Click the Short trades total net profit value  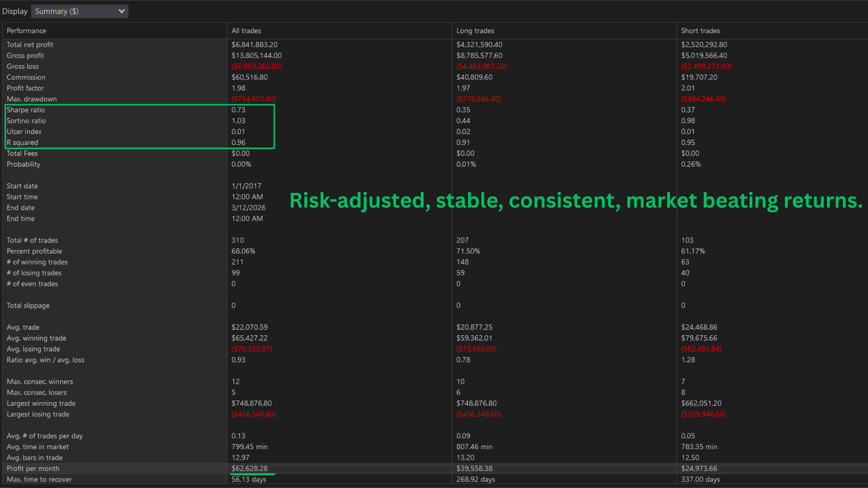[704, 45]
